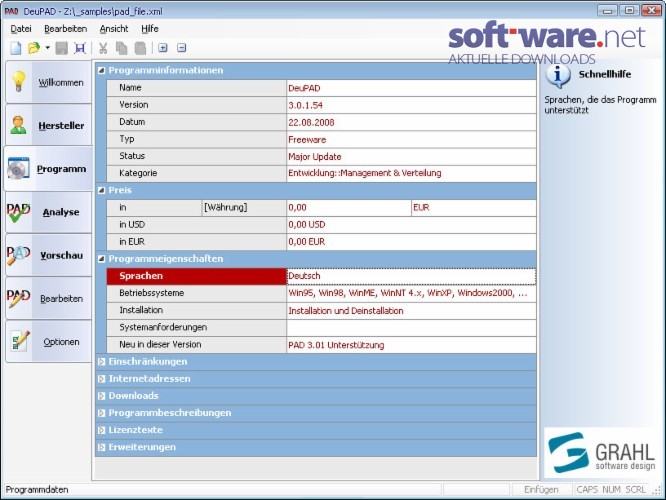Click the price amount field 0,00
The image size is (666, 500).
coord(349,208)
